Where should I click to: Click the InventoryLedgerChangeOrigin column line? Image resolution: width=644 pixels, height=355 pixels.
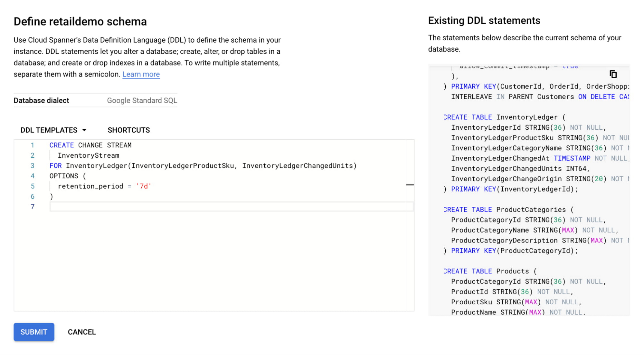click(x=540, y=179)
